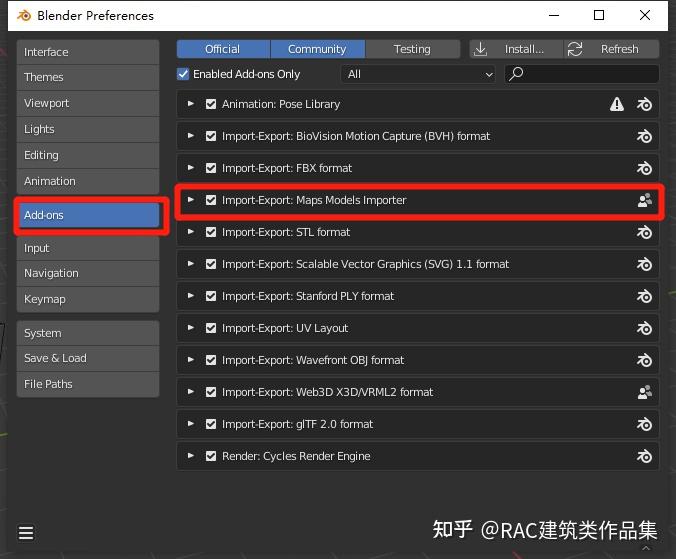Open the Interface preferences section
This screenshot has width=676, height=559.
pos(88,52)
